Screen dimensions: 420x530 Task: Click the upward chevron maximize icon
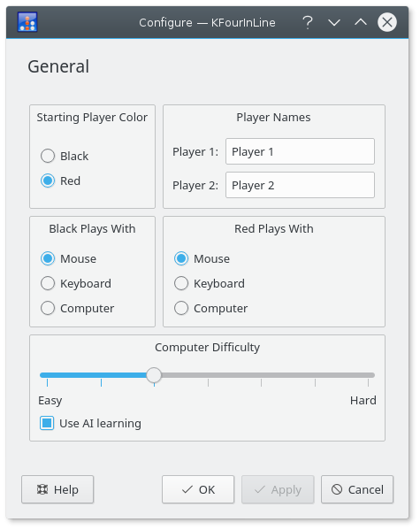pos(361,22)
